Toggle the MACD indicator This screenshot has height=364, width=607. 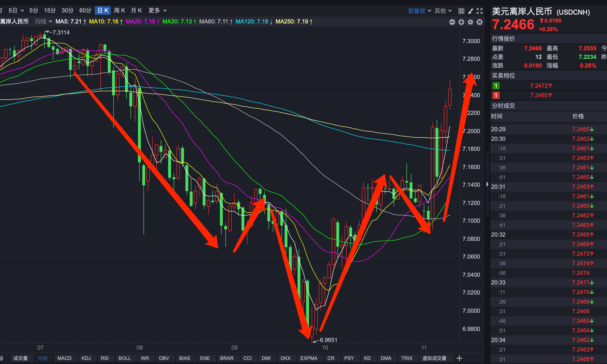64,358
